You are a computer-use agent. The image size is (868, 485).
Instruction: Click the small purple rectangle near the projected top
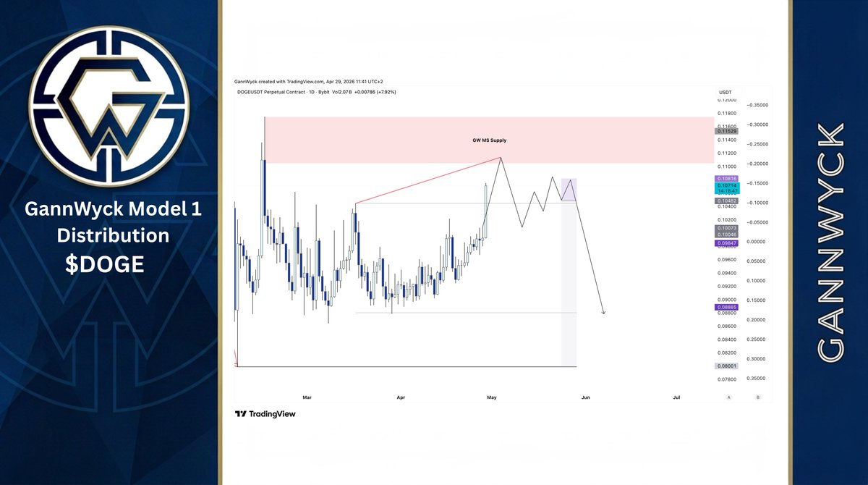(x=569, y=189)
